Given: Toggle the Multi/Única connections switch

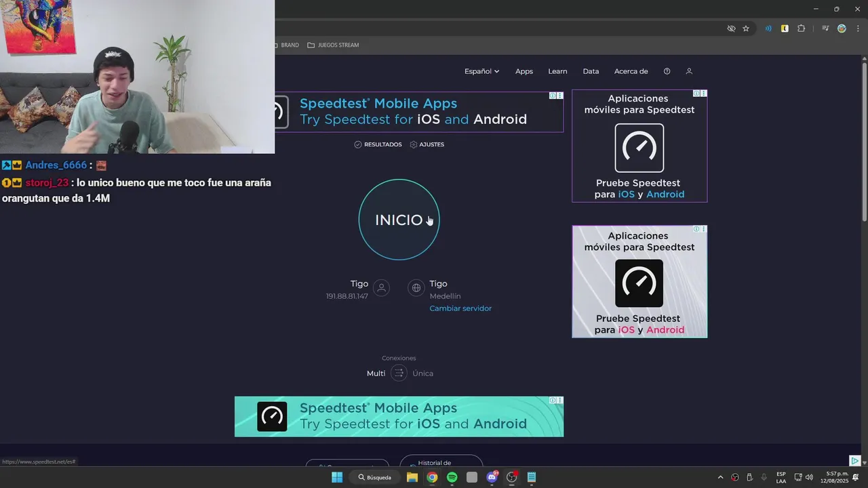Looking at the screenshot, I should point(399,373).
